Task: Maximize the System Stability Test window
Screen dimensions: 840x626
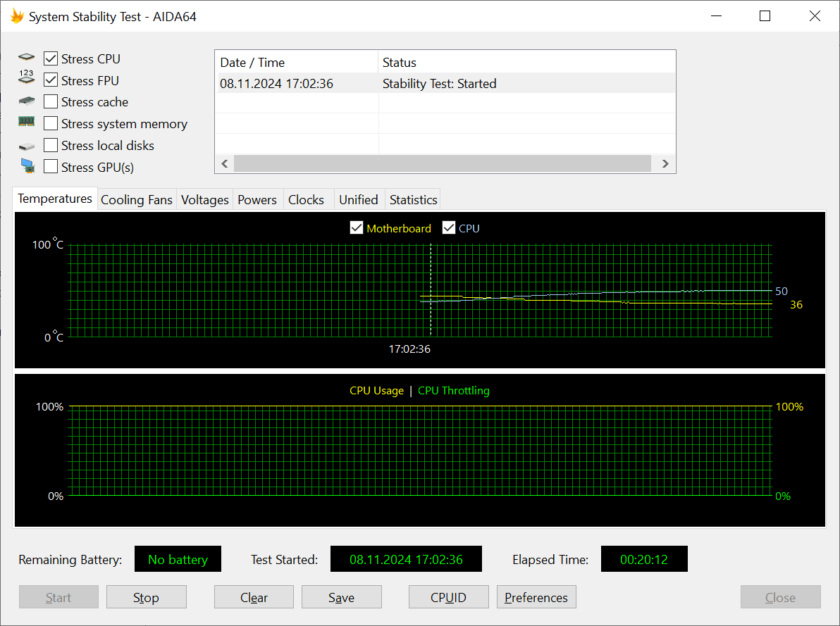Action: point(765,16)
